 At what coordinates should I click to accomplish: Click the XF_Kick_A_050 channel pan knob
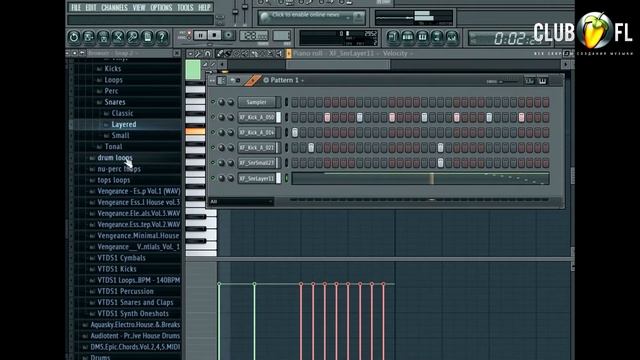[x=222, y=118]
